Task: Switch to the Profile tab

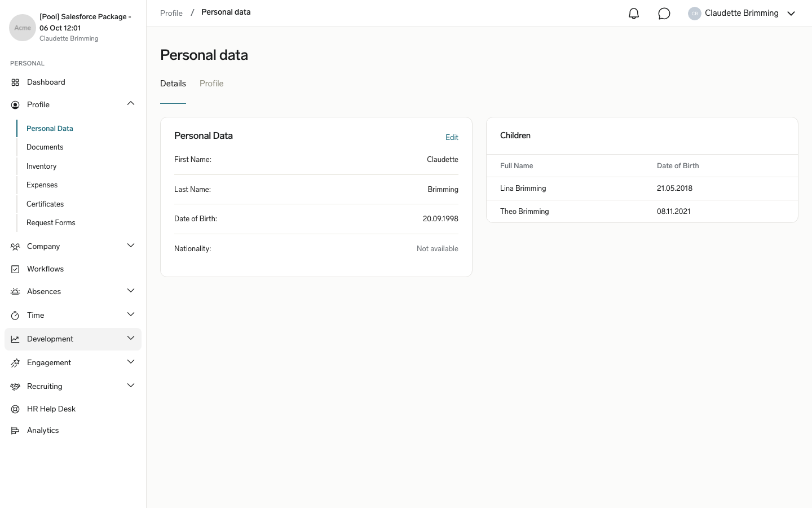Action: [x=211, y=84]
